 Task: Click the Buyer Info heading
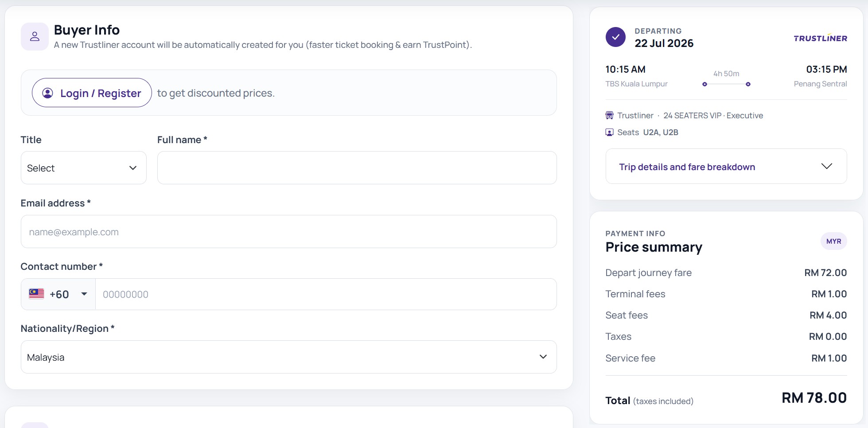click(x=87, y=30)
